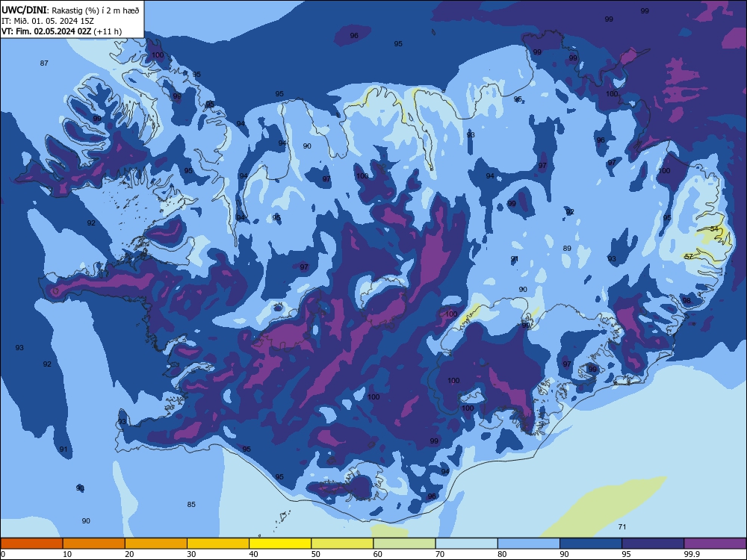Click the orange 10–20 legend swatch

tap(94, 544)
